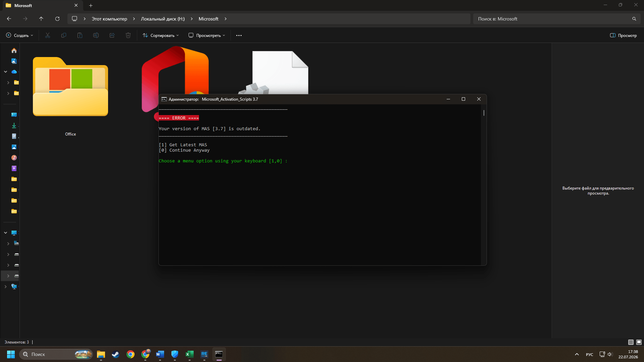
Task: Open the Pictures quick access shortcut
Action: click(14, 147)
